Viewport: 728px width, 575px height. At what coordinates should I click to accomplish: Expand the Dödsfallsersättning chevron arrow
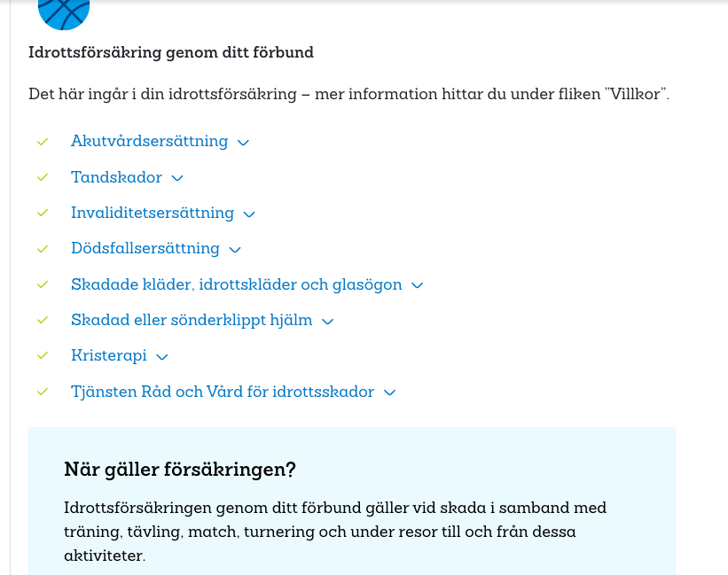(235, 250)
